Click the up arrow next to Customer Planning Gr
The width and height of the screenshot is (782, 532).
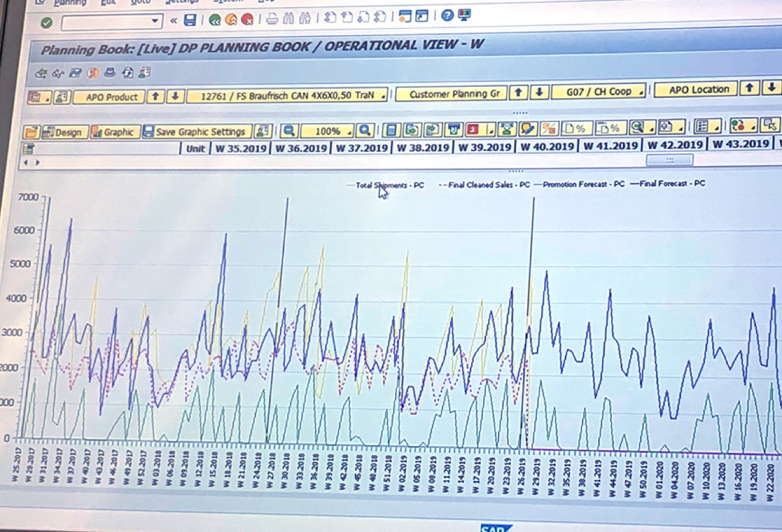click(517, 92)
